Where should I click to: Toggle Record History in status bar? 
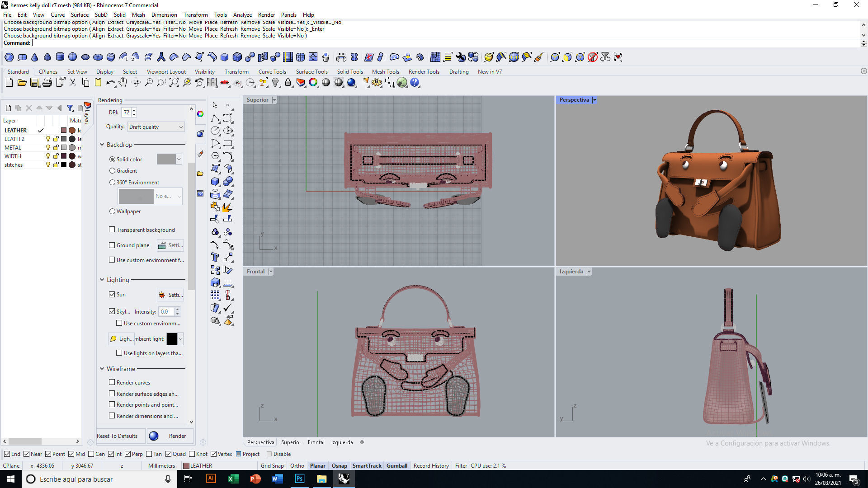click(431, 465)
